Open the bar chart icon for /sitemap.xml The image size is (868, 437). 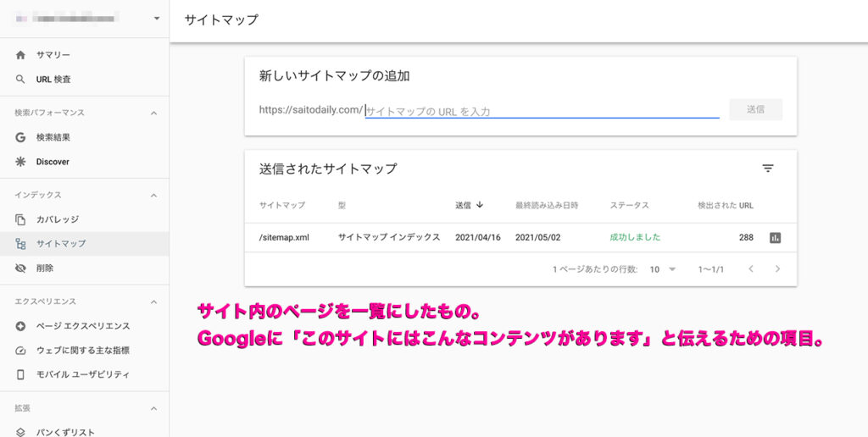(x=775, y=237)
